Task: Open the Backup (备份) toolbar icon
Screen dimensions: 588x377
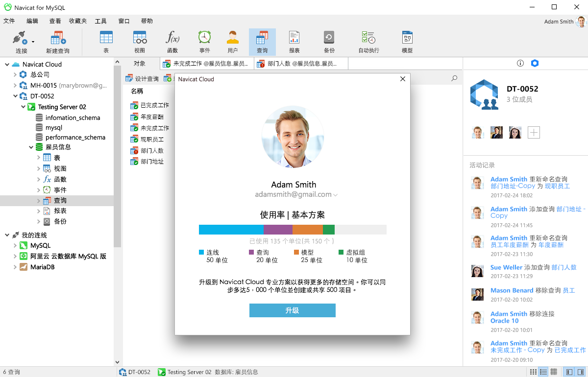Action: pyautogui.click(x=329, y=38)
